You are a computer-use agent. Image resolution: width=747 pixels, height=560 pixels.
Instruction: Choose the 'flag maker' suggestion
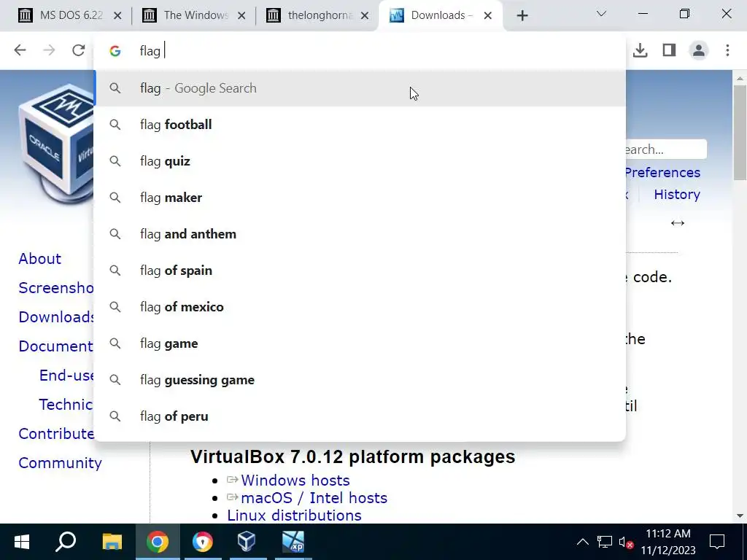click(x=360, y=198)
